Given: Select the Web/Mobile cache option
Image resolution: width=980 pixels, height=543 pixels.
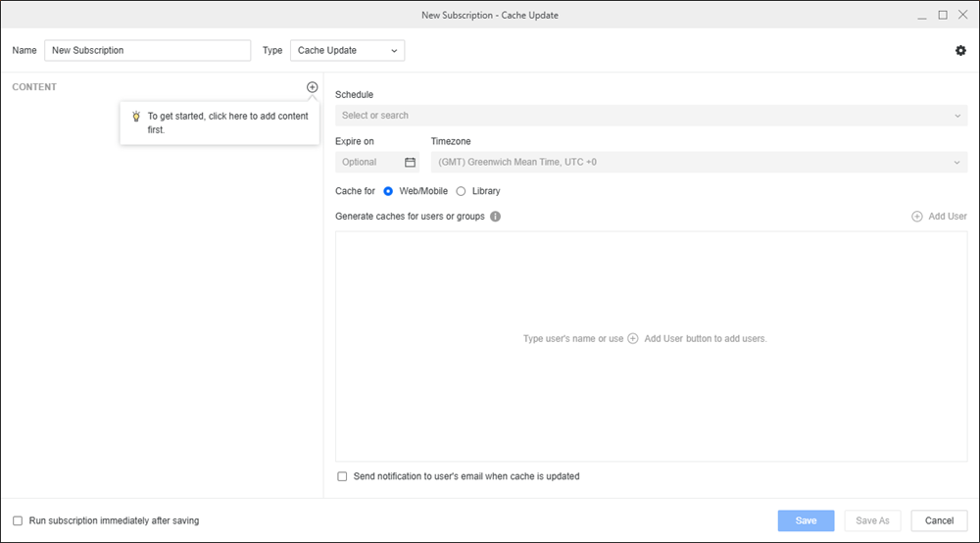Looking at the screenshot, I should click(389, 191).
